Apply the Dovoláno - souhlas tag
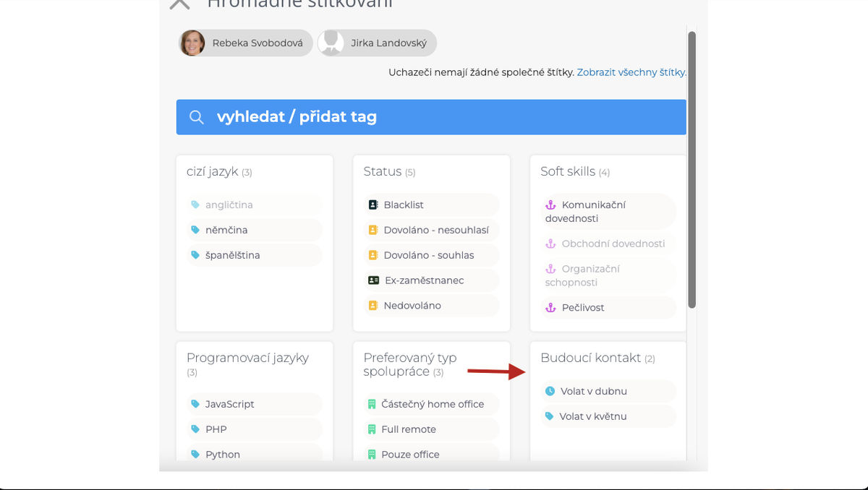 click(431, 255)
